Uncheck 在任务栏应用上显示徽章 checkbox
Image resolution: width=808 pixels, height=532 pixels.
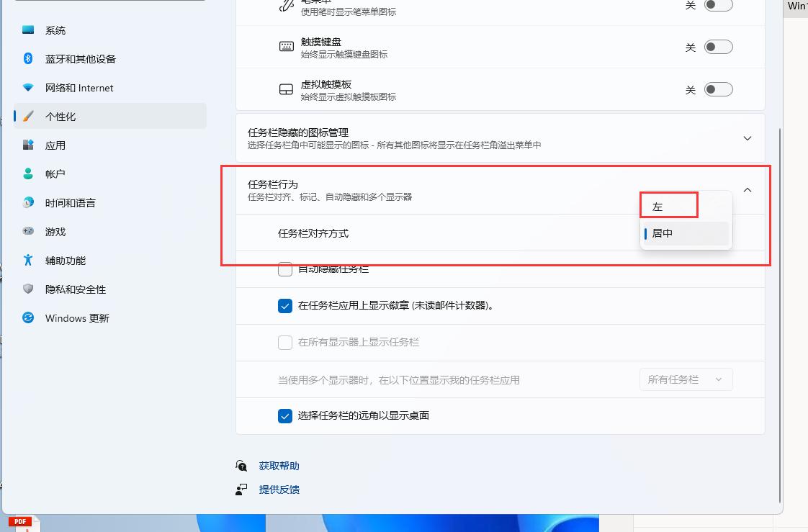point(285,306)
